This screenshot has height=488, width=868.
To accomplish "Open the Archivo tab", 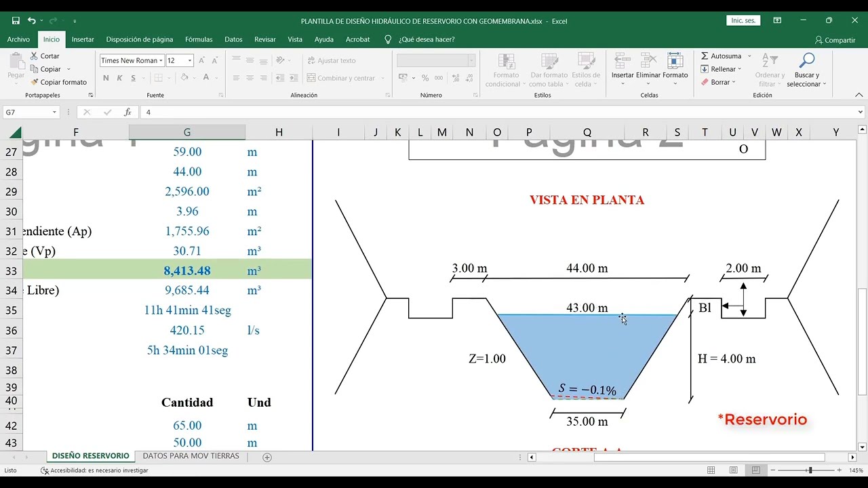I will tap(18, 39).
